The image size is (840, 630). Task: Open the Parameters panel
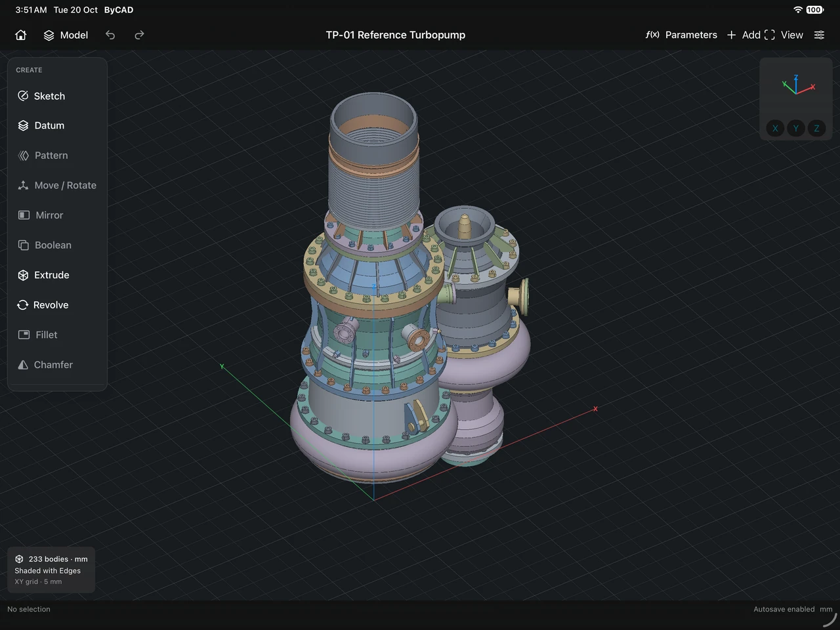coord(681,35)
